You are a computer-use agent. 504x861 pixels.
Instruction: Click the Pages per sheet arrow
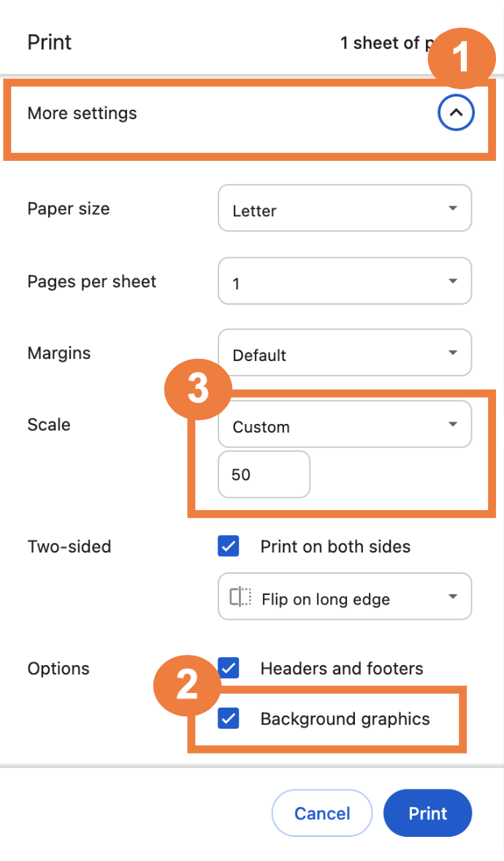click(453, 281)
